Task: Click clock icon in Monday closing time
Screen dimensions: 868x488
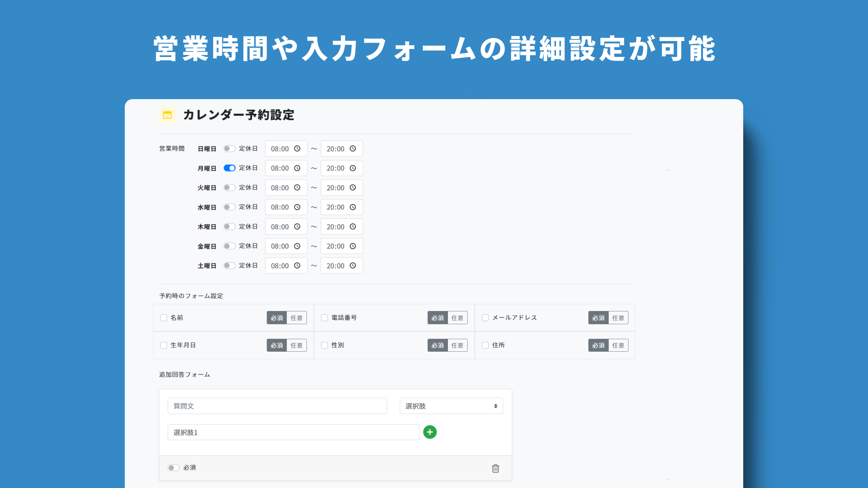Action: pos(353,168)
